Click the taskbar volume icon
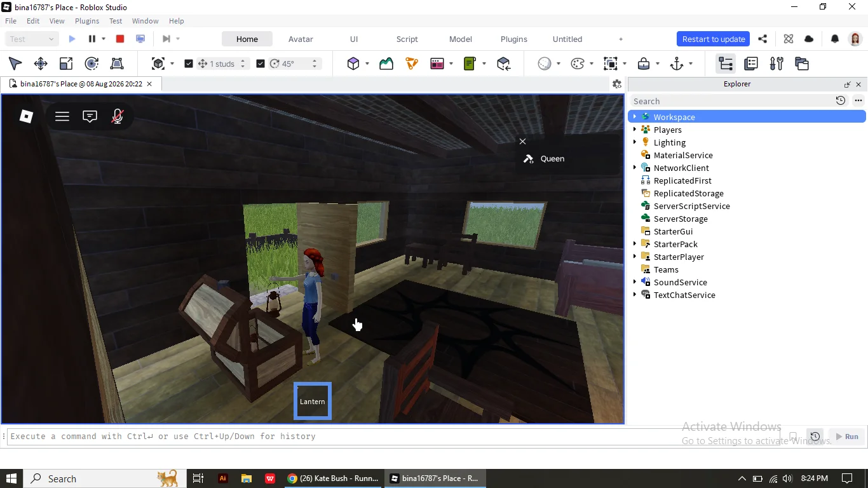868x488 pixels. 787,478
